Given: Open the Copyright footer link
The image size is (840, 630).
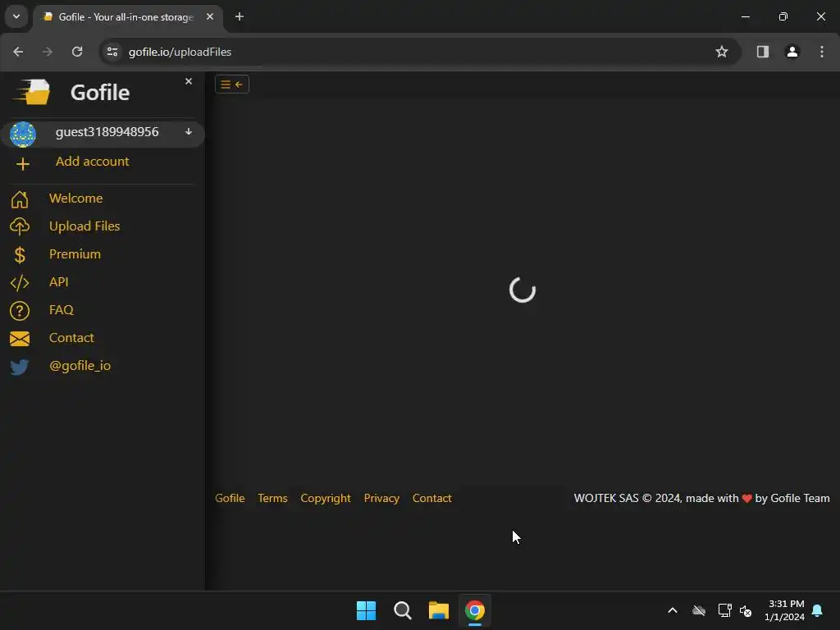Looking at the screenshot, I should (x=326, y=498).
